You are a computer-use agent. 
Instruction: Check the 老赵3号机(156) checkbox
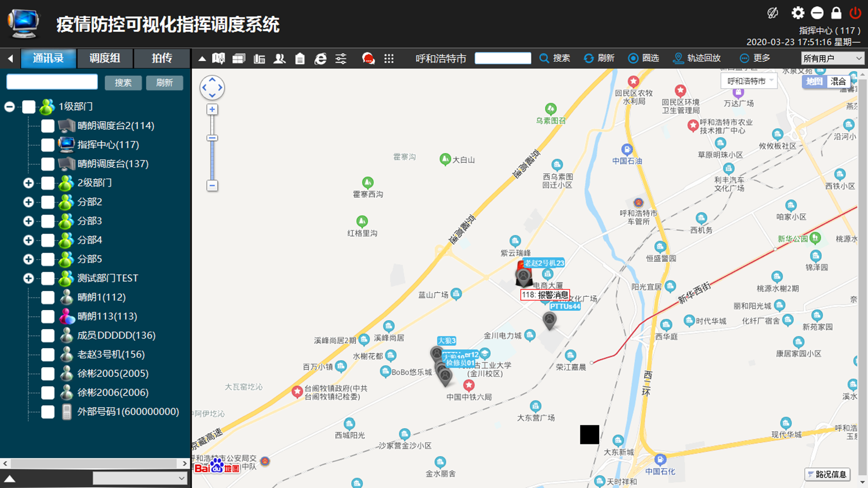coord(48,355)
